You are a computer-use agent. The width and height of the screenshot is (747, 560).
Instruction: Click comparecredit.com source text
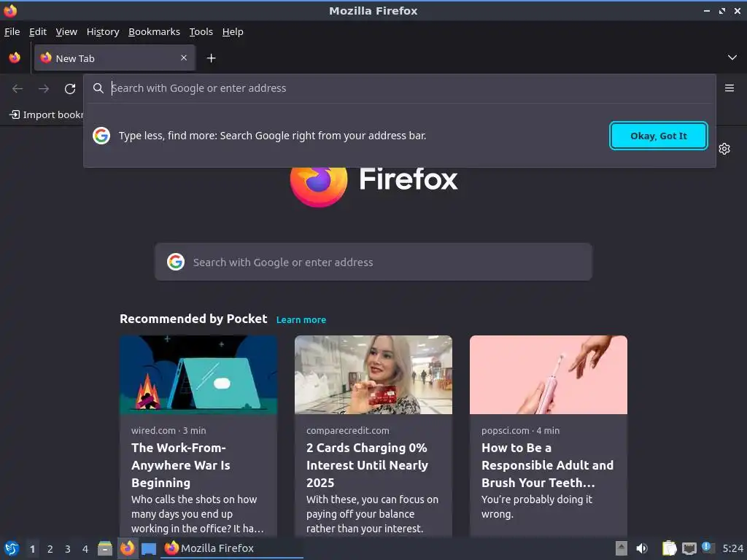point(348,430)
